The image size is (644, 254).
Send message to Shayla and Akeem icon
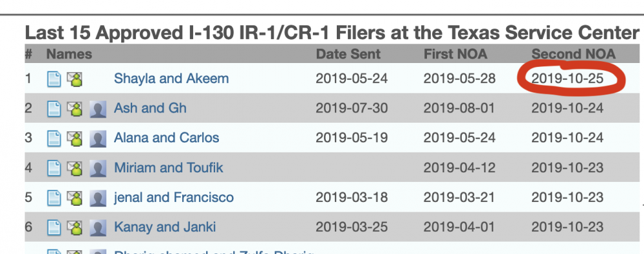(x=75, y=79)
